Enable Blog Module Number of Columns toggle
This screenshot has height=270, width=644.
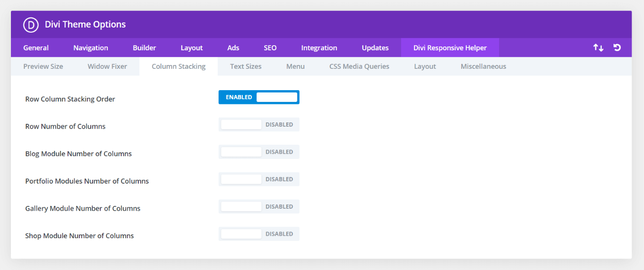pos(259,152)
